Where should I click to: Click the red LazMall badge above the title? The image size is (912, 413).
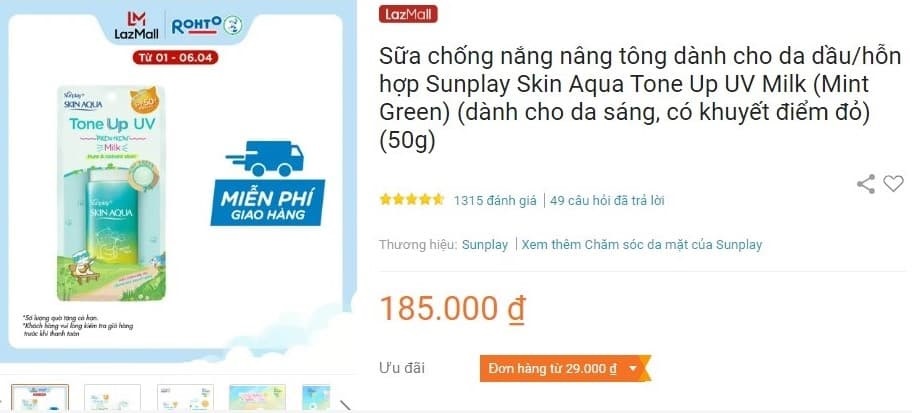click(408, 14)
